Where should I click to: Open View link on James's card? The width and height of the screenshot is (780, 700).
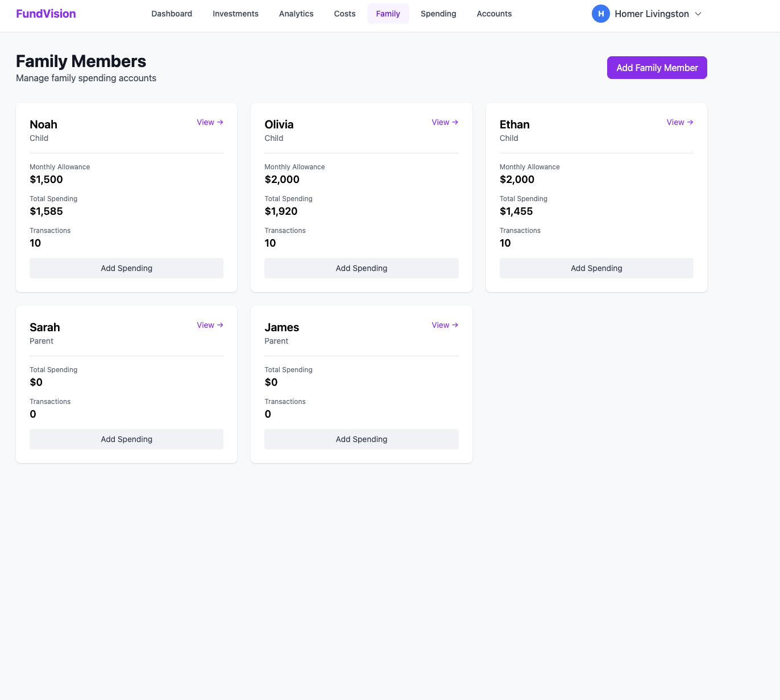pos(445,325)
